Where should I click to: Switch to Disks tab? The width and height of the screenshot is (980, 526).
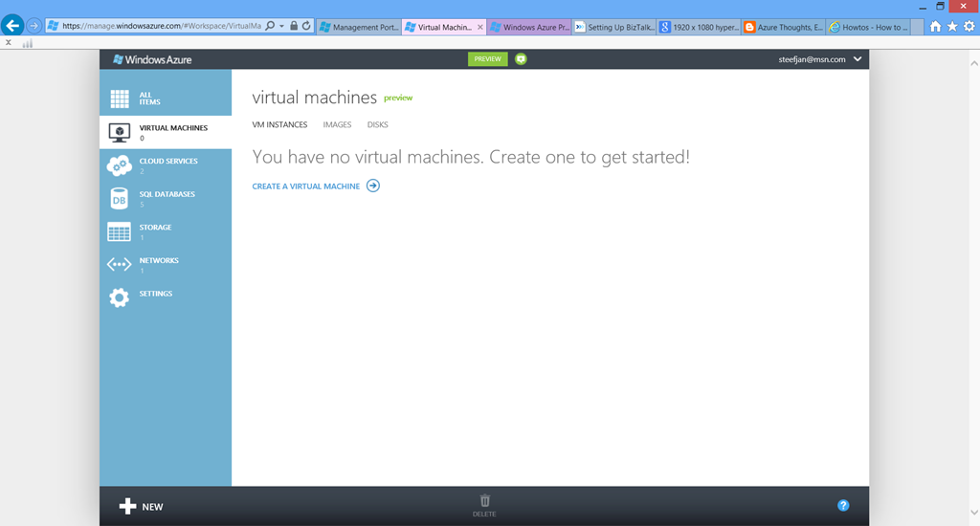[377, 124]
